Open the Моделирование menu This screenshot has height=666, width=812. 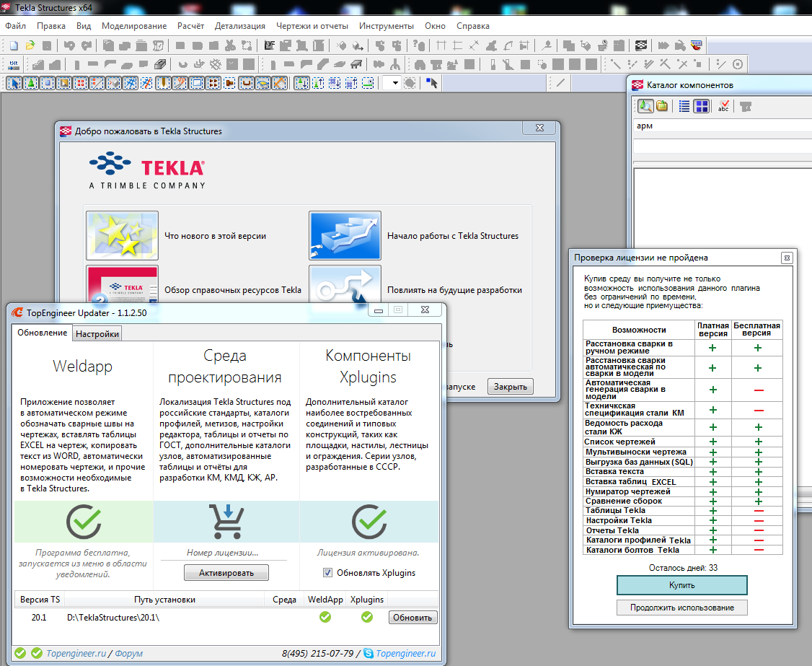[x=134, y=26]
